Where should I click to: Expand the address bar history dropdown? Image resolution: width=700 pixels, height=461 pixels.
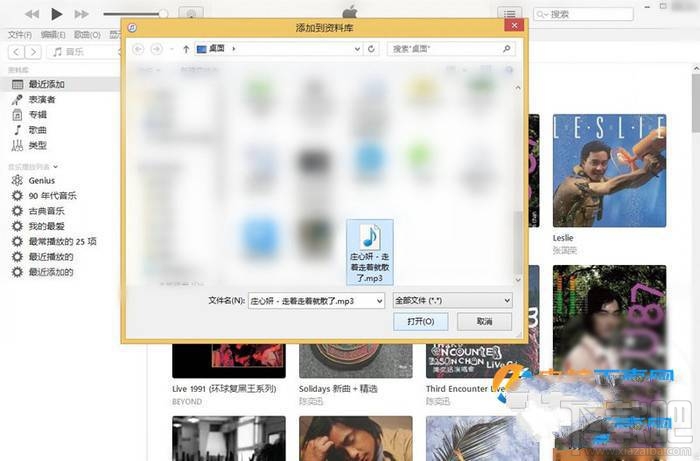tap(357, 49)
